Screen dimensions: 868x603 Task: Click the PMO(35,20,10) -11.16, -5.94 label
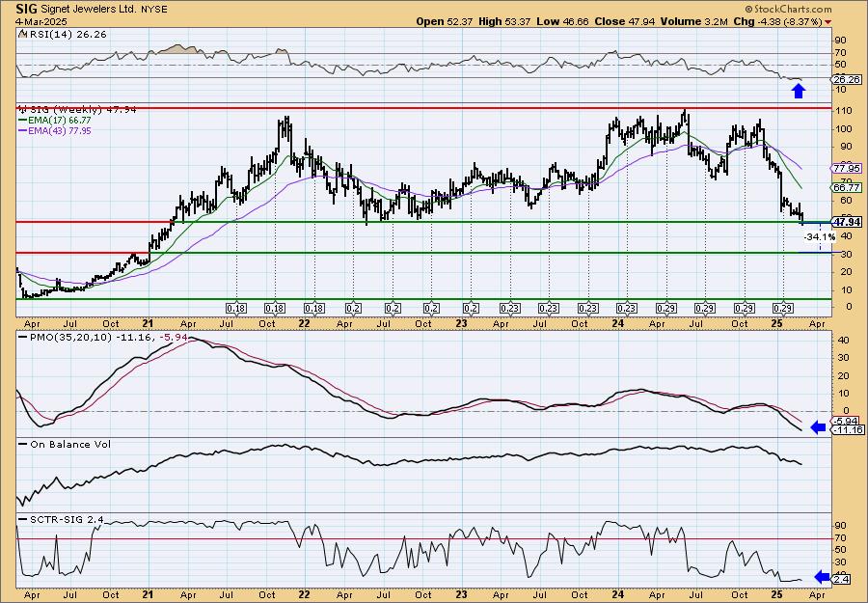coord(107,338)
